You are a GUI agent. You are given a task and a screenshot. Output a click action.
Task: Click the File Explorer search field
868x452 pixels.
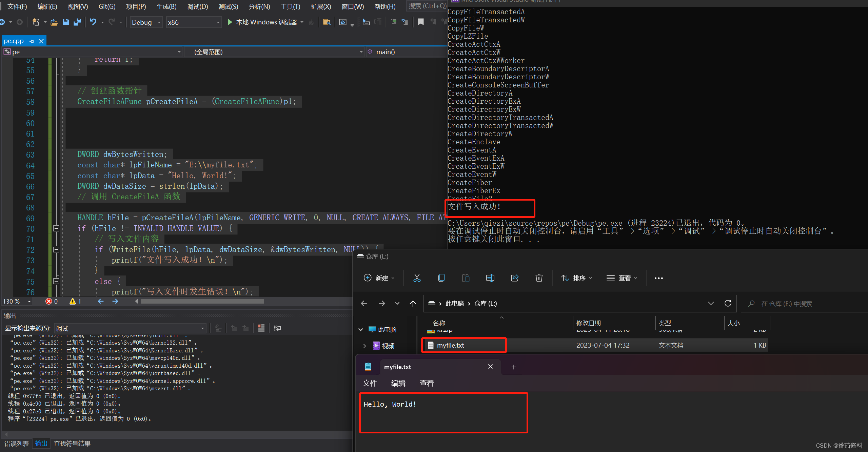804,304
